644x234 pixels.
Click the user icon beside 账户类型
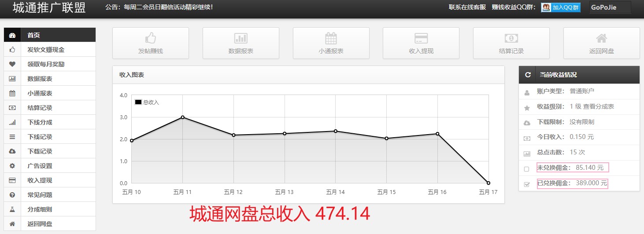point(527,93)
